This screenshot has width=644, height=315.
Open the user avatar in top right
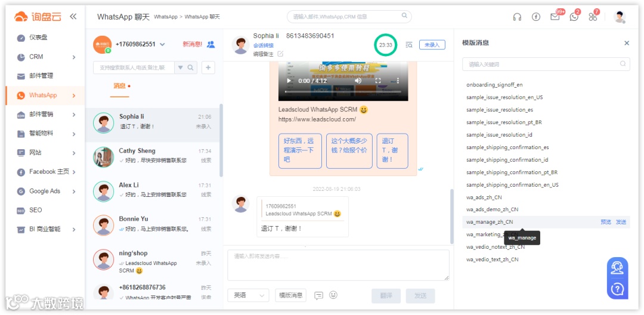point(620,17)
